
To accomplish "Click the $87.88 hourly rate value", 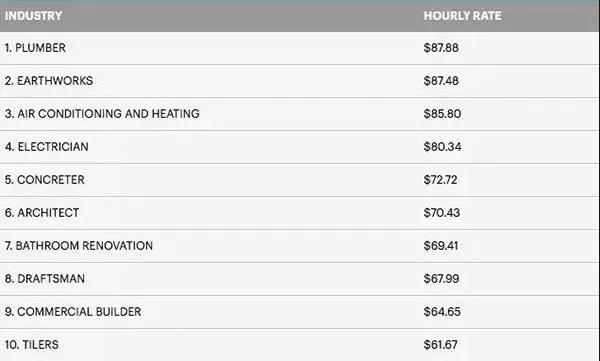I will click(441, 48).
